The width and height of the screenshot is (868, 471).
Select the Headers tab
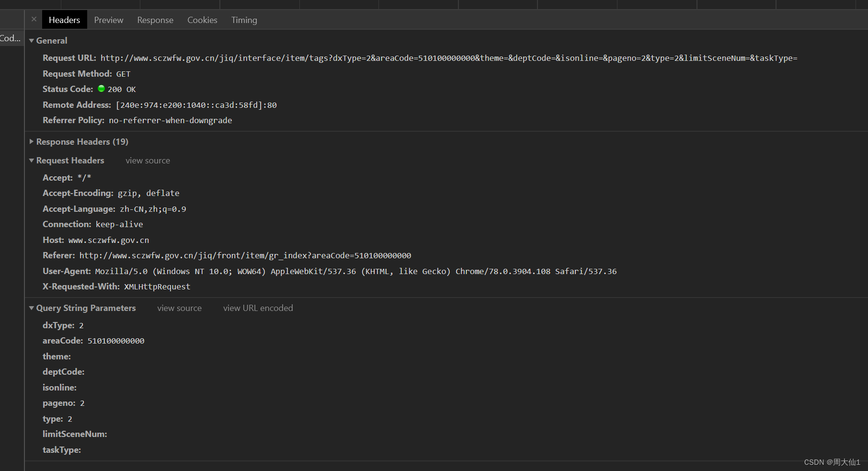64,20
